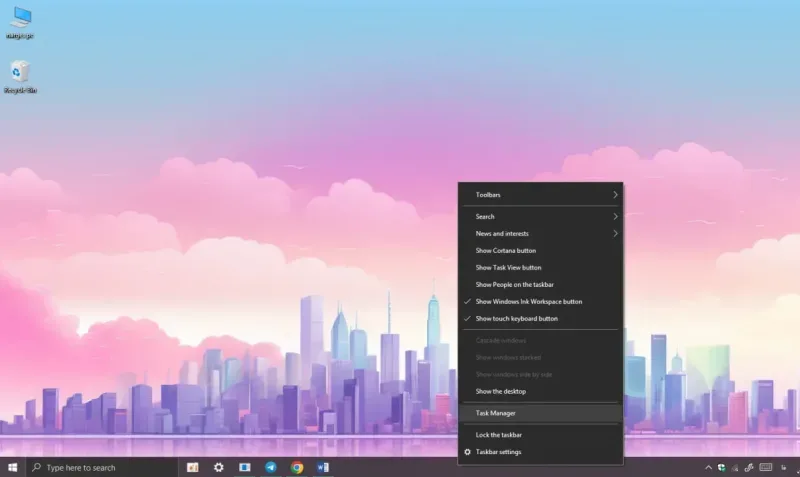Open the Windows Start menu
800x477 pixels.
[x=12, y=467]
